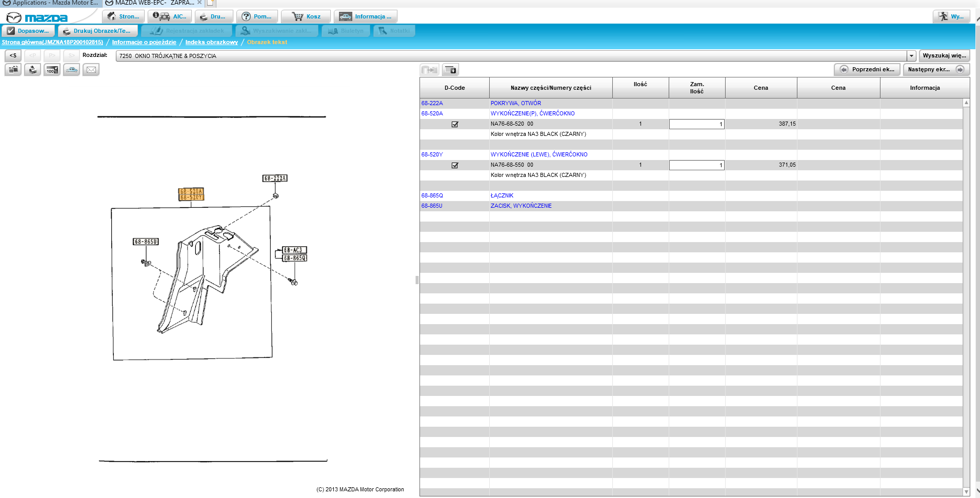Click the car icon in illustration toolbar
Image resolution: width=980 pixels, height=498 pixels.
click(71, 70)
